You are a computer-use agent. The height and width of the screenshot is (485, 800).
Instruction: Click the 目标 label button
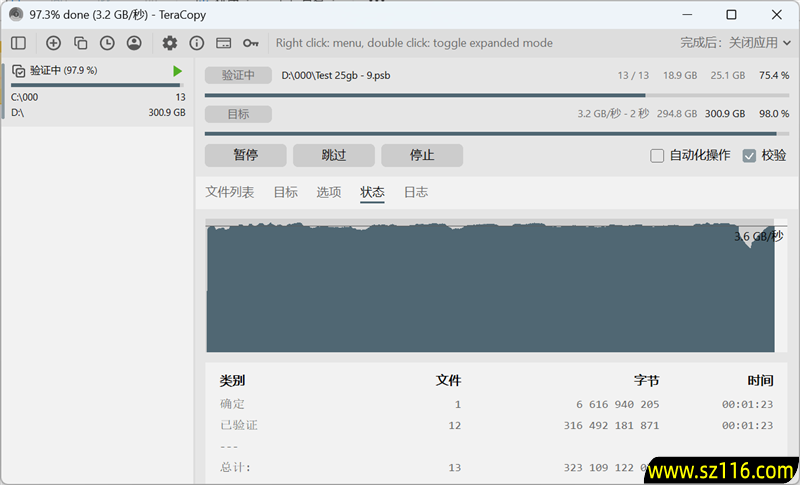[238, 114]
